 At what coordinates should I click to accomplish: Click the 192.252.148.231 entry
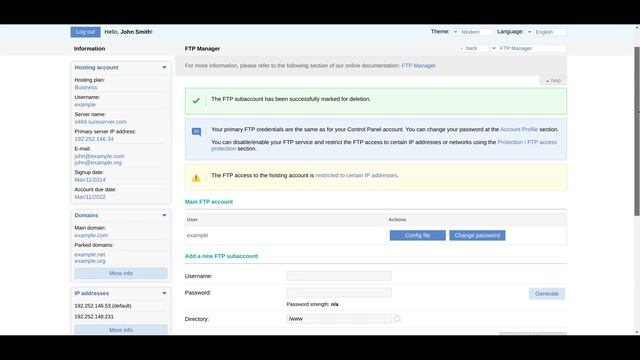point(94,316)
